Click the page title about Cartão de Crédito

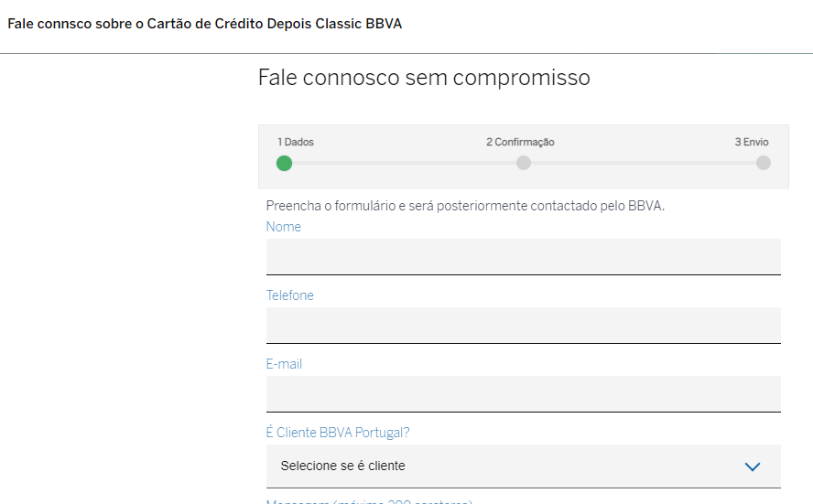pyautogui.click(x=205, y=24)
